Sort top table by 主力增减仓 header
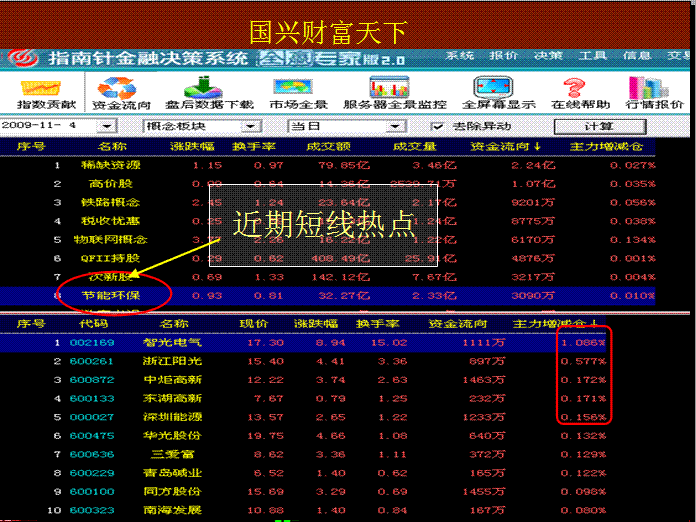 tap(606, 146)
